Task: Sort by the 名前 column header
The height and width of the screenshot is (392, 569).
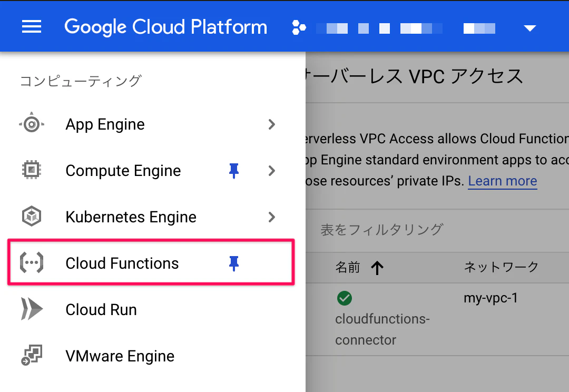Action: tap(348, 267)
